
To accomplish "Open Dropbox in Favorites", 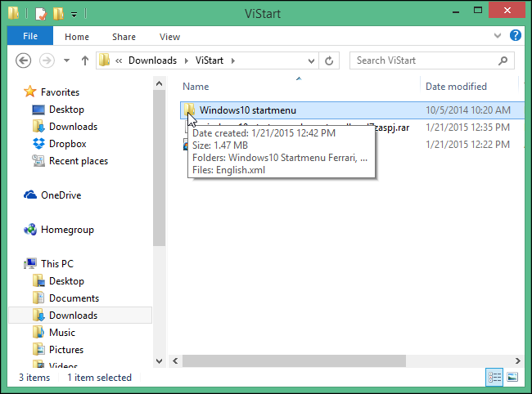I will point(67,144).
